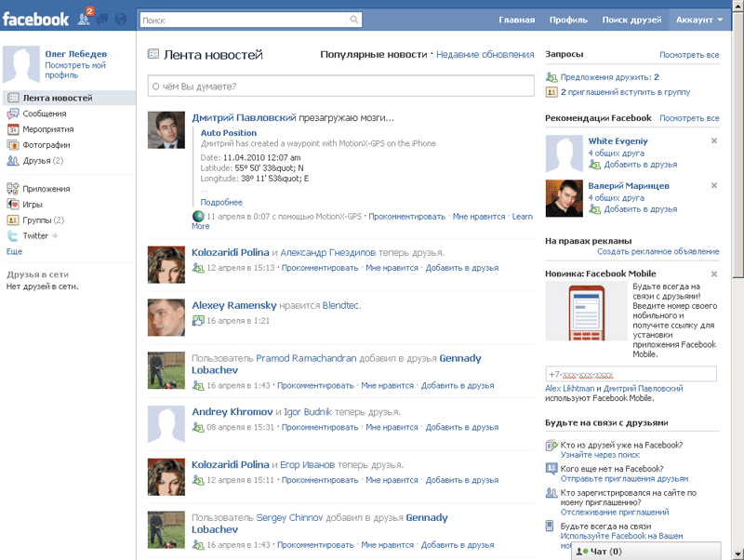Click mobile phone icon beside Будьте всегда на связи
Viewport: 744px width, 560px height.
tap(550, 526)
